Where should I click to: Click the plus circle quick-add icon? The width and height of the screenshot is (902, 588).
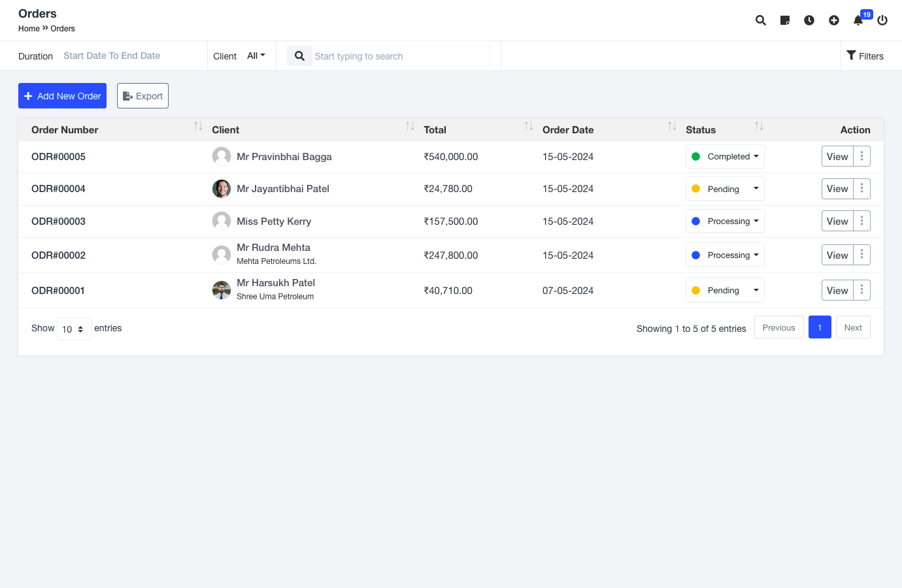click(834, 20)
